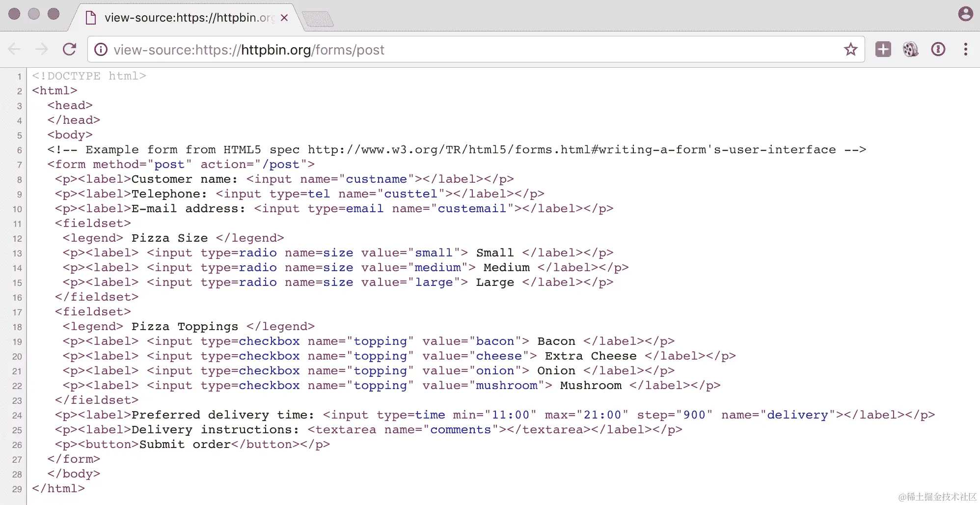The image size is (980, 505).
Task: Click "Pizza Toppings" legend text
Action: pos(185,327)
